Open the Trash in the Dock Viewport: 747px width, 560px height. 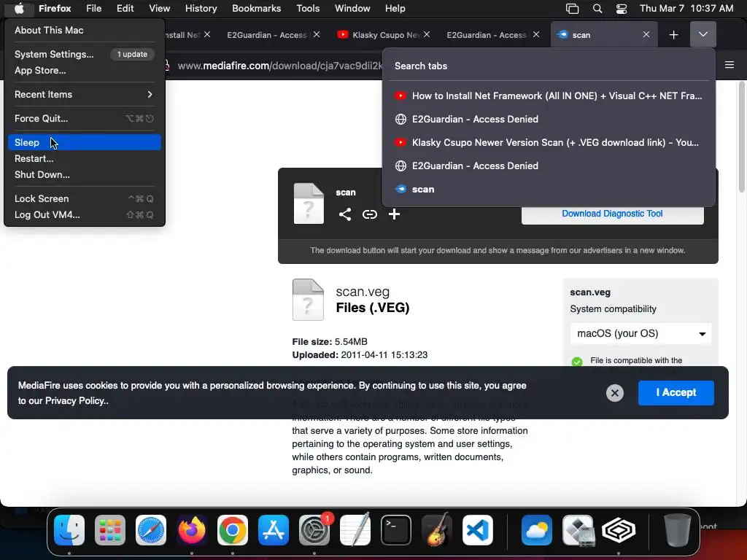click(677, 529)
